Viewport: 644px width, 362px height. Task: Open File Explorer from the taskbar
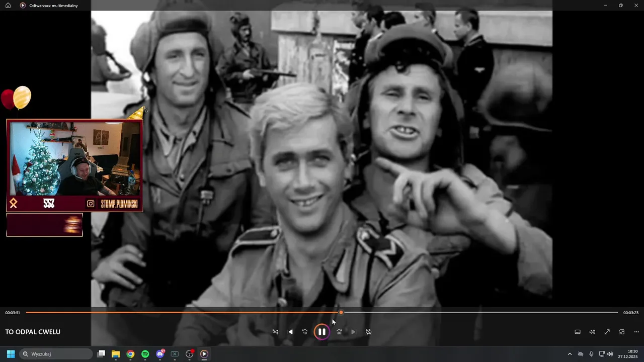(x=116, y=354)
